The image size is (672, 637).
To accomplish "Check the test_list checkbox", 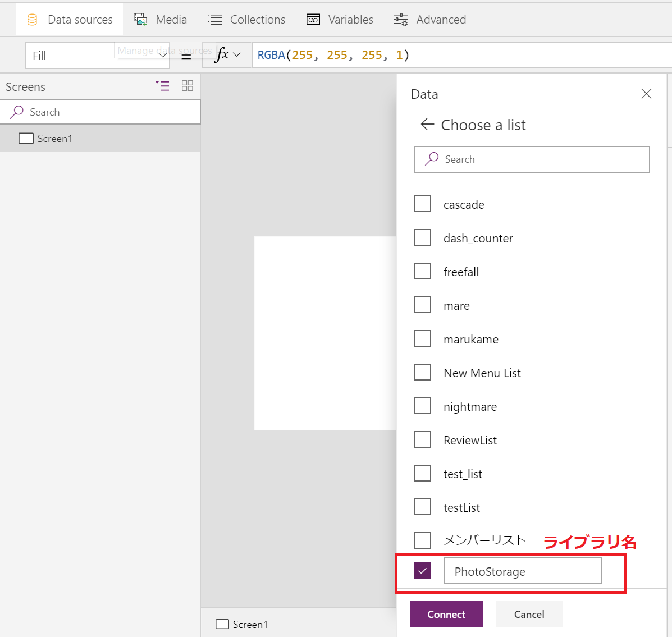I will (x=423, y=473).
